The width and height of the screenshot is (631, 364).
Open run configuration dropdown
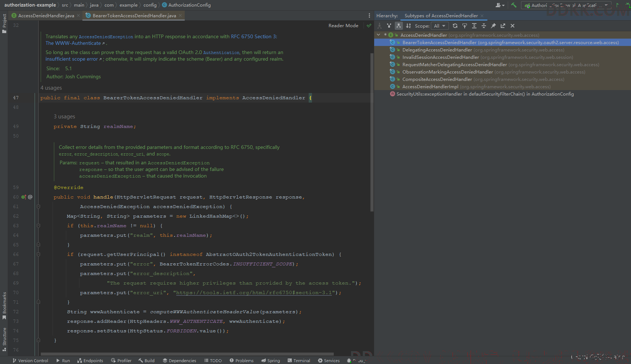click(x=566, y=5)
